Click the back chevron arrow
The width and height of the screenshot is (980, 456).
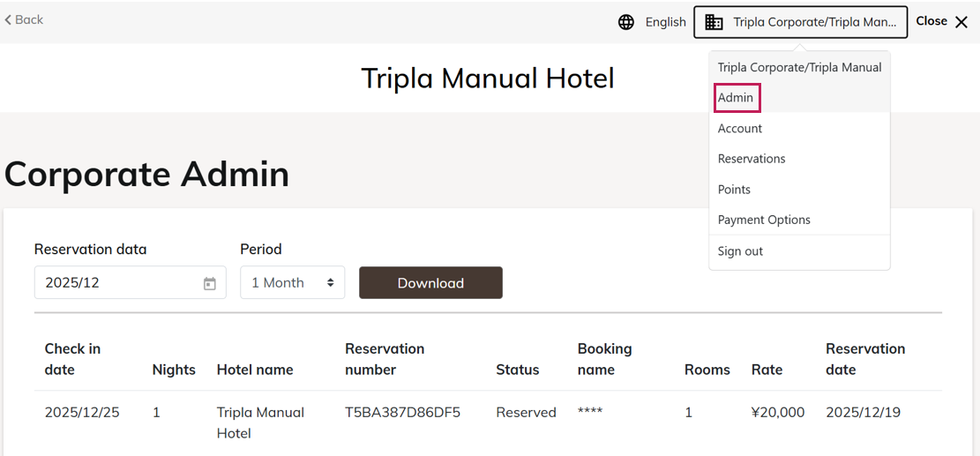click(x=8, y=19)
